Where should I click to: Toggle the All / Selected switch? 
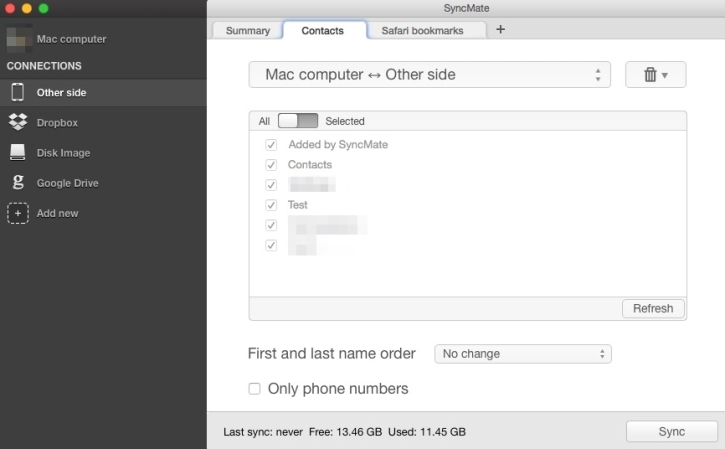click(x=298, y=121)
